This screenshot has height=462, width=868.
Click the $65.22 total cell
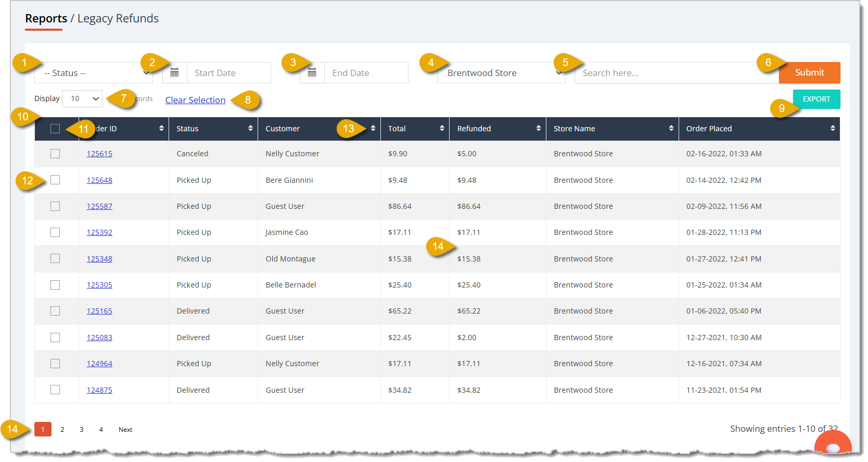click(400, 311)
